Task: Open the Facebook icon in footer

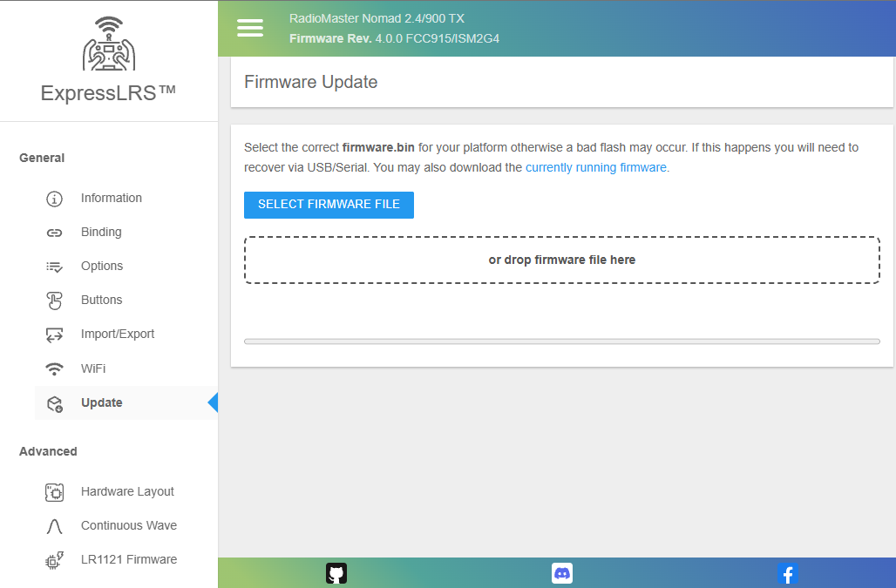Action: click(x=787, y=573)
